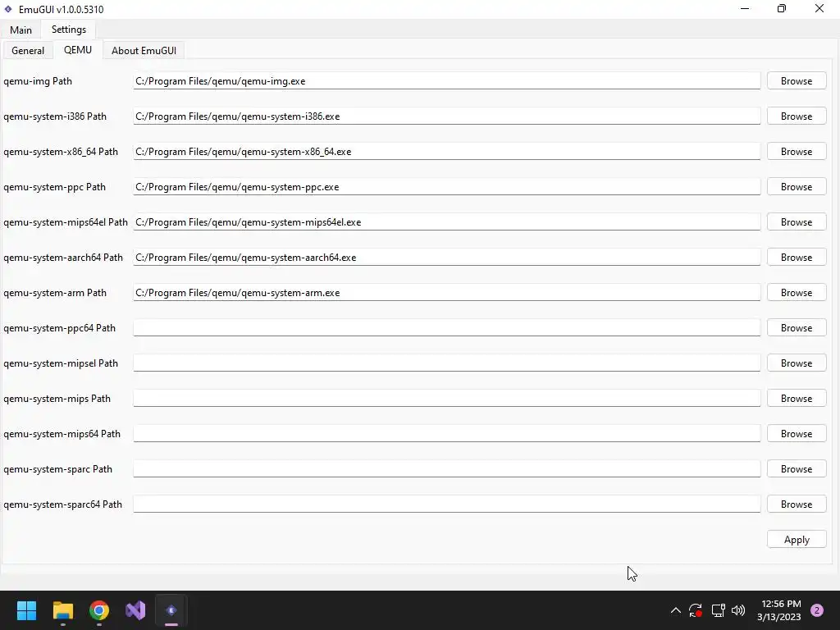Browse for qemu-system-sparc64 path
This screenshot has width=840, height=630.
pos(796,504)
